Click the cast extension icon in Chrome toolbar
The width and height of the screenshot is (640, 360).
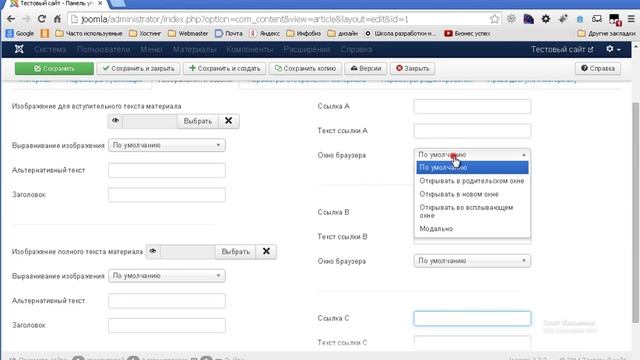(597, 19)
